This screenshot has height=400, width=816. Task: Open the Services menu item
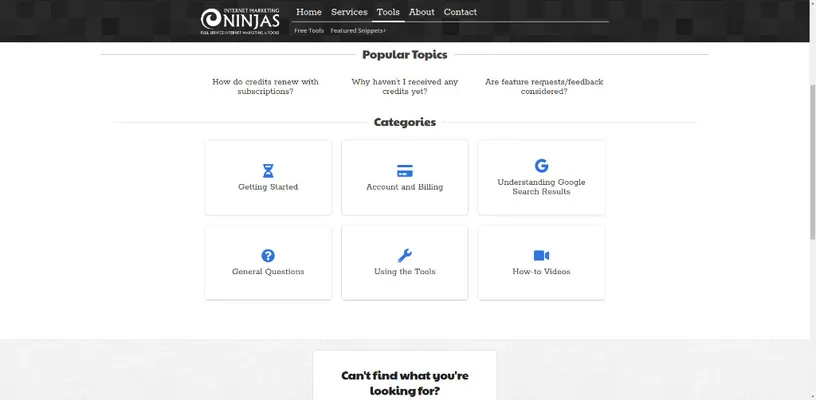pyautogui.click(x=349, y=12)
